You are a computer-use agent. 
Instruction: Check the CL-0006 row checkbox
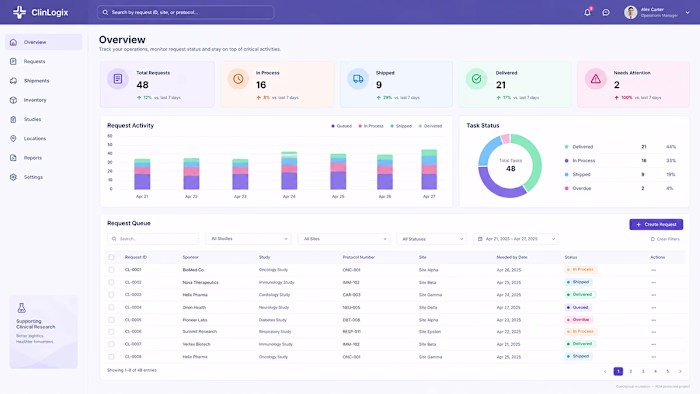point(111,332)
